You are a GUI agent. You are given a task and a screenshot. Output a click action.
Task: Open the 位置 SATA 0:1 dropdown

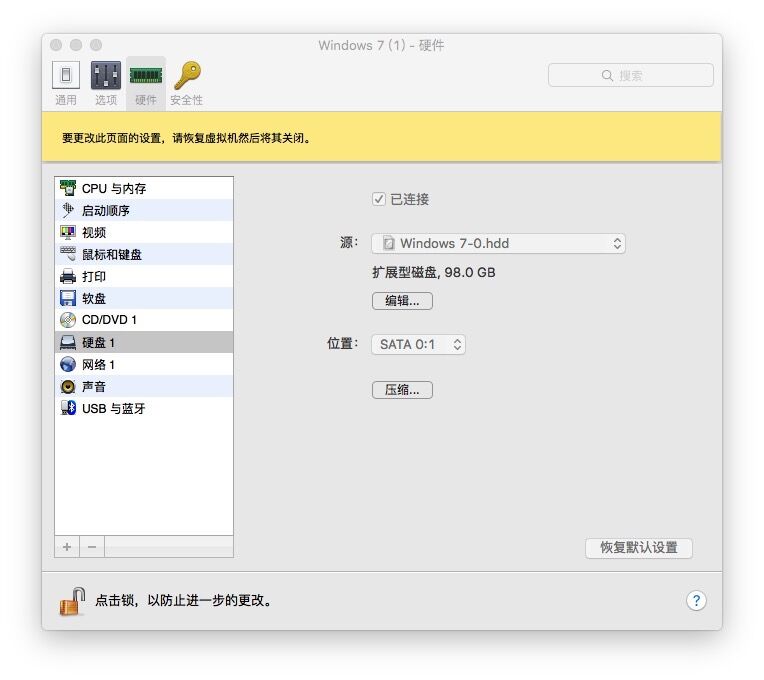point(418,344)
